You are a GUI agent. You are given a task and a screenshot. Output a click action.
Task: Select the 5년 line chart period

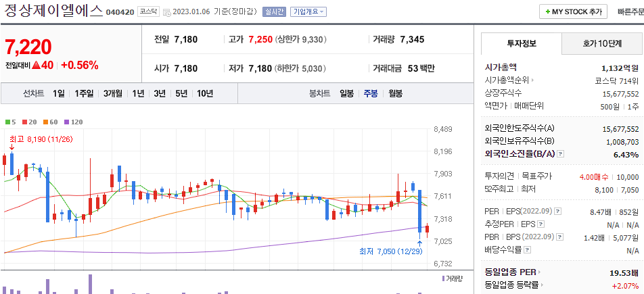click(x=181, y=94)
